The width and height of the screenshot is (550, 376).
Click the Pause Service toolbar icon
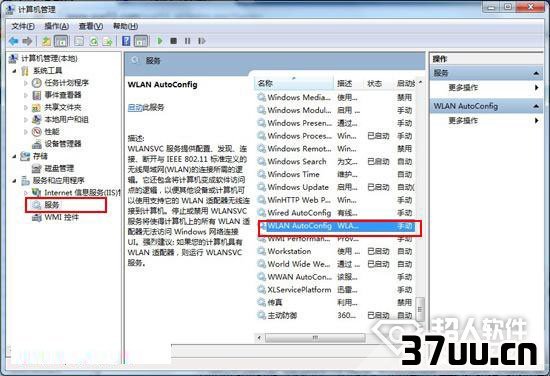tap(187, 41)
